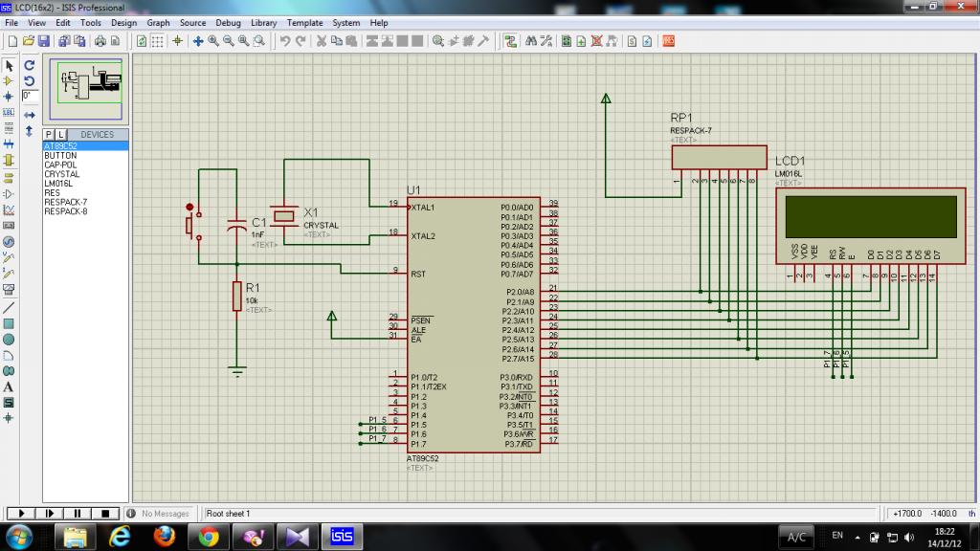Open the Library menu
The image size is (980, 551).
click(x=264, y=23)
